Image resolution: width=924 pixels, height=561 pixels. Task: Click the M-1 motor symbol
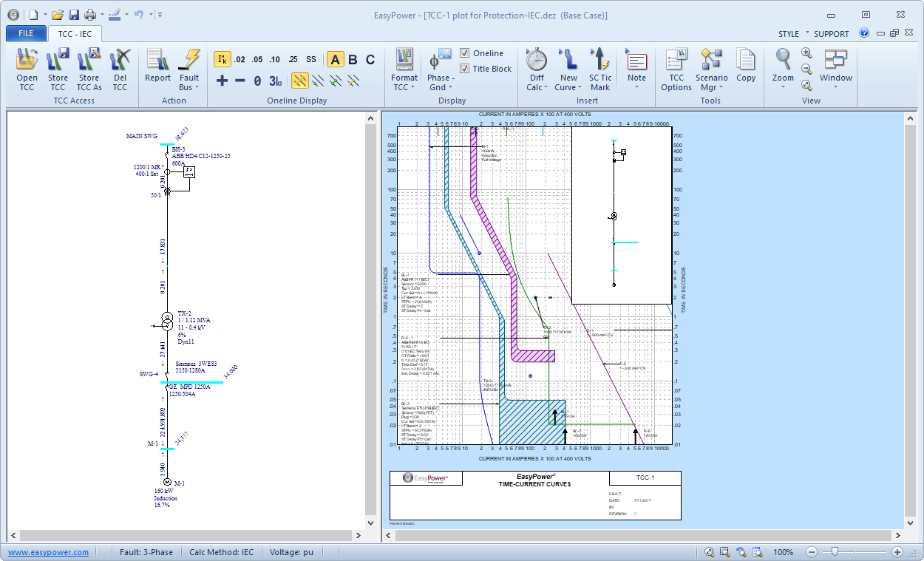[166, 482]
